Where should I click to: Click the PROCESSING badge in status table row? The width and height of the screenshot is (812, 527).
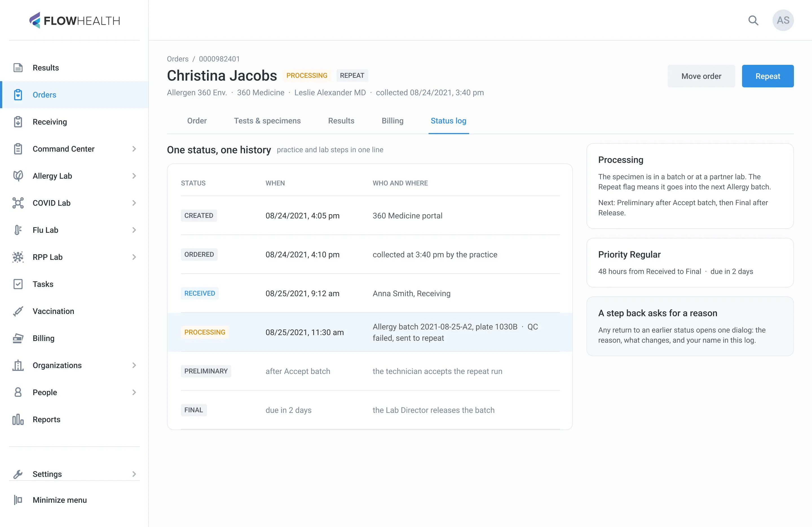(205, 332)
